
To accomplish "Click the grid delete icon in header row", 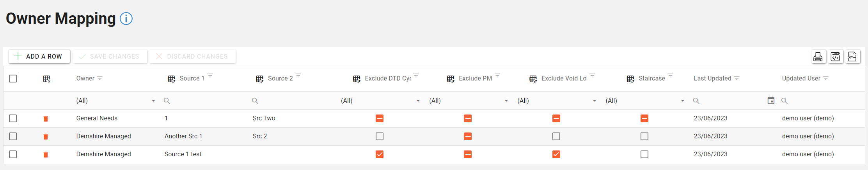I will pyautogui.click(x=47, y=79).
